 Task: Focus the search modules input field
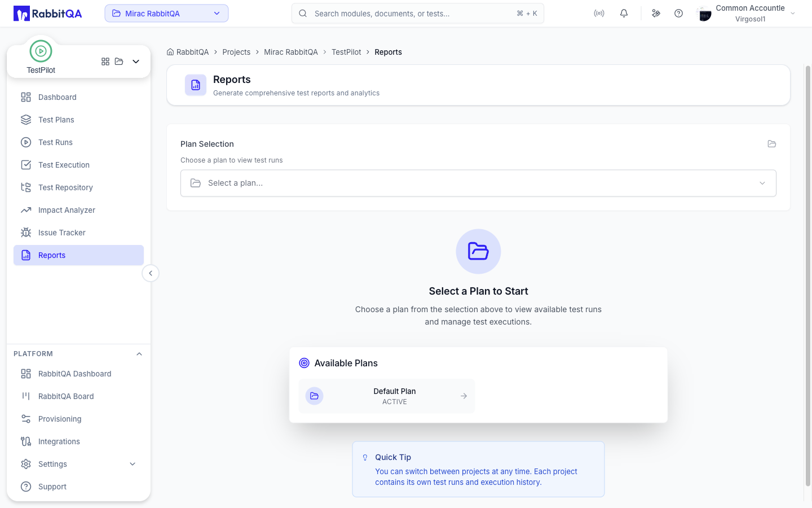tap(418, 14)
